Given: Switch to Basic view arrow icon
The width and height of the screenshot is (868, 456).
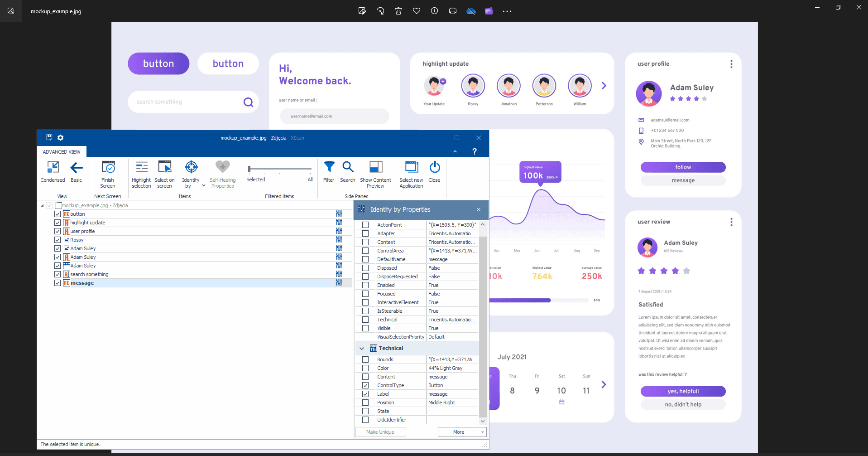Looking at the screenshot, I should 77,168.
